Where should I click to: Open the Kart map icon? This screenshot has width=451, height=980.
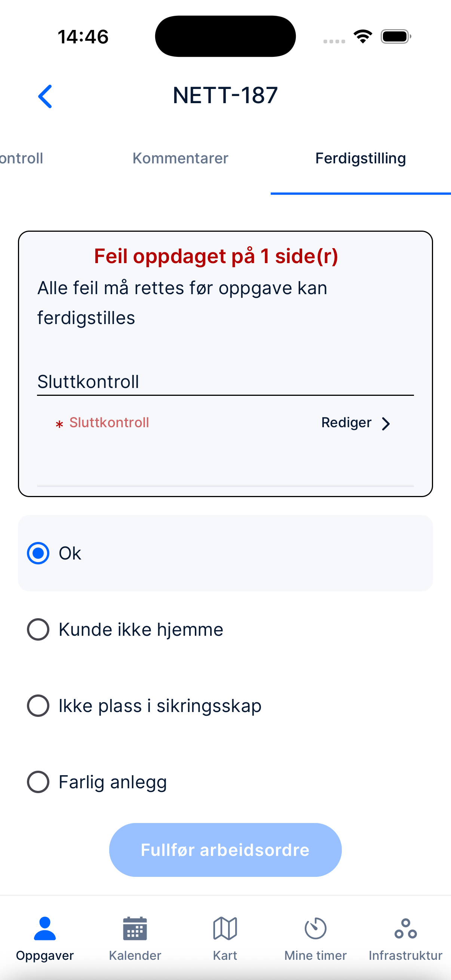[x=225, y=929]
